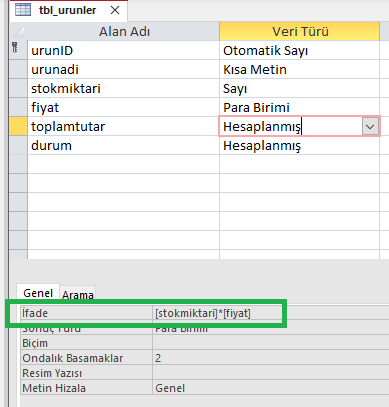The width and height of the screenshot is (389, 407).
Task: Click row selector for stokmiktari row
Action: 18,89
